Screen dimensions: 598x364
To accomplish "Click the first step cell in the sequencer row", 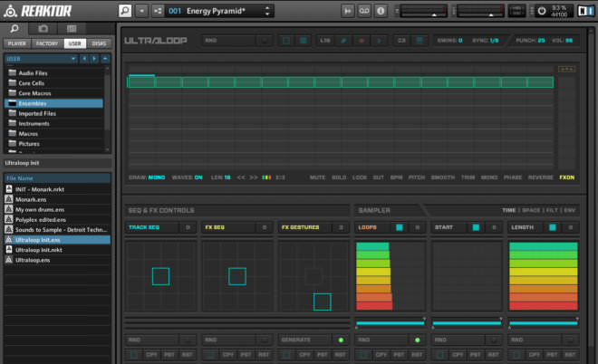I will [x=141, y=82].
